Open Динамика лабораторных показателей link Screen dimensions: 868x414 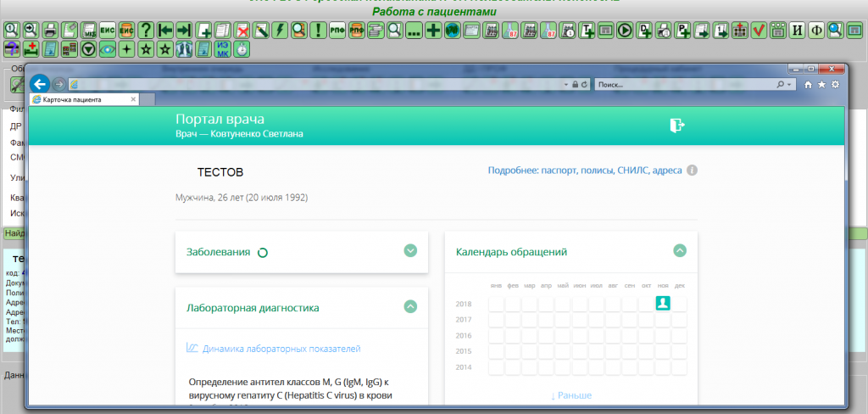tap(281, 349)
